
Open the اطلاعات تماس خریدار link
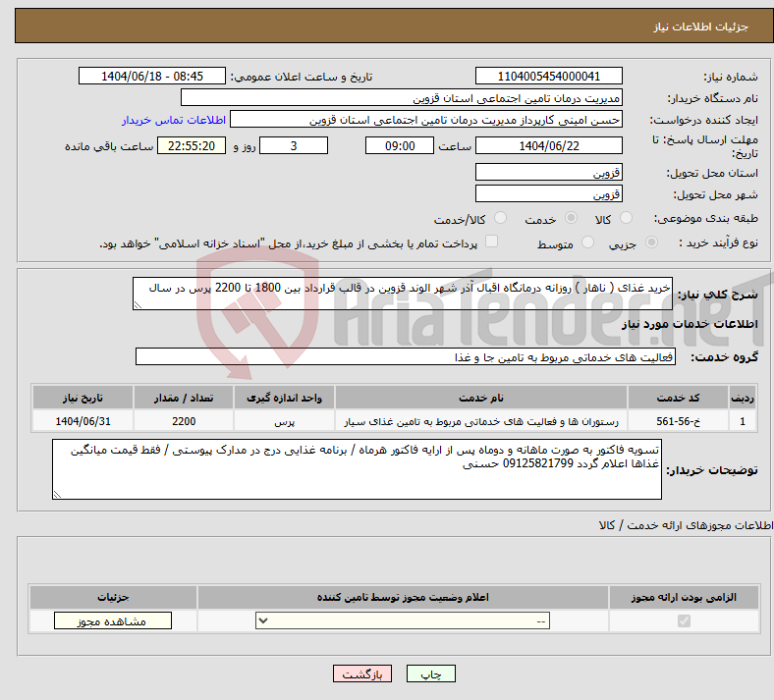(x=174, y=120)
